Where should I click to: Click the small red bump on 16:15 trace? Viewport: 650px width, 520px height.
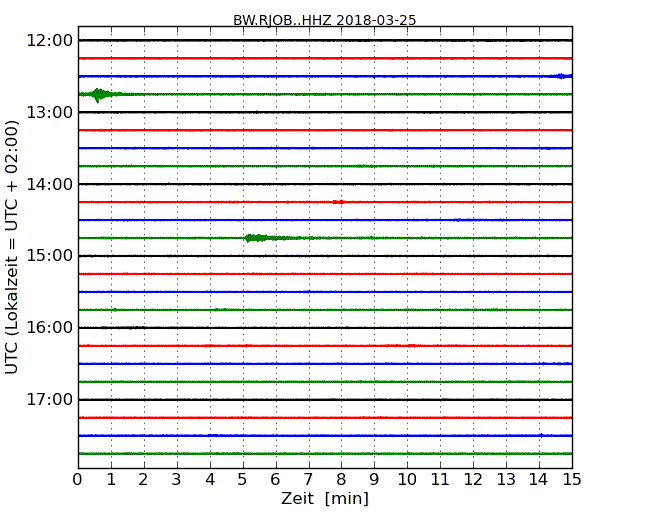coord(411,345)
